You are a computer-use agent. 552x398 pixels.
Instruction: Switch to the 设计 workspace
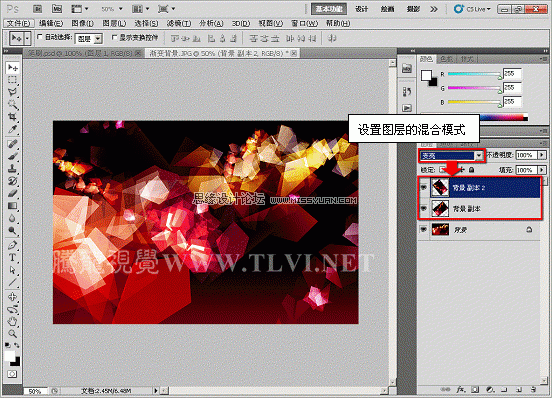[x=362, y=9]
